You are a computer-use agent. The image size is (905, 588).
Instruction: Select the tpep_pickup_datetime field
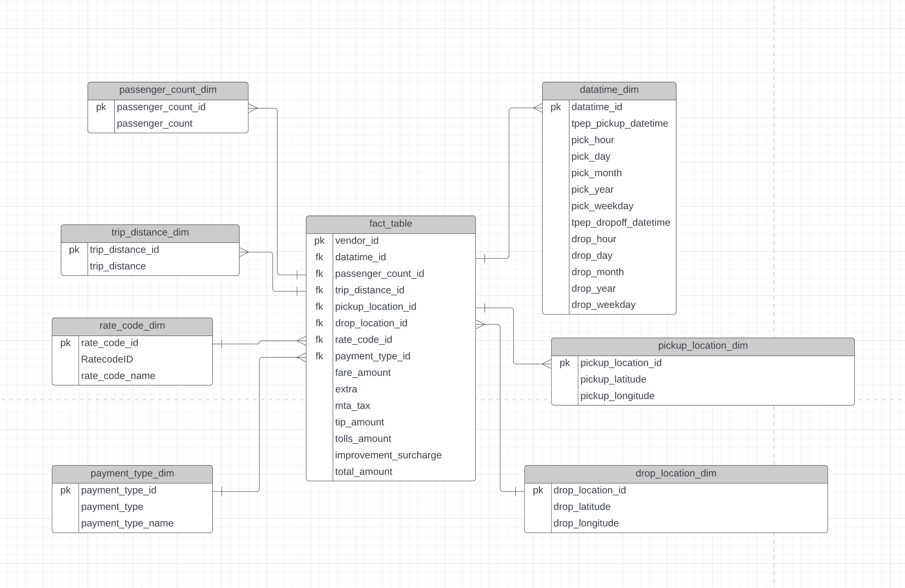[x=620, y=123]
